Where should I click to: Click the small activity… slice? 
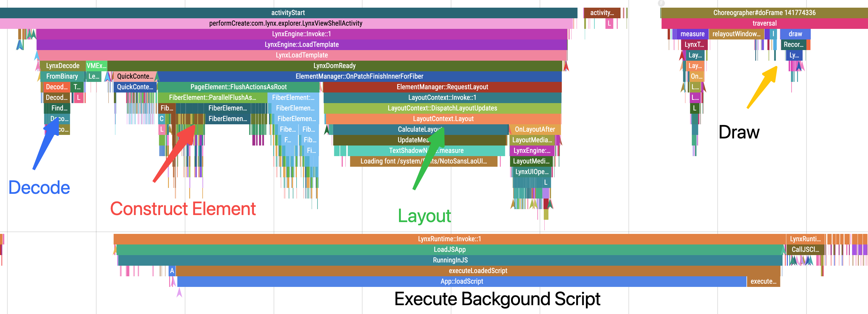tap(602, 13)
